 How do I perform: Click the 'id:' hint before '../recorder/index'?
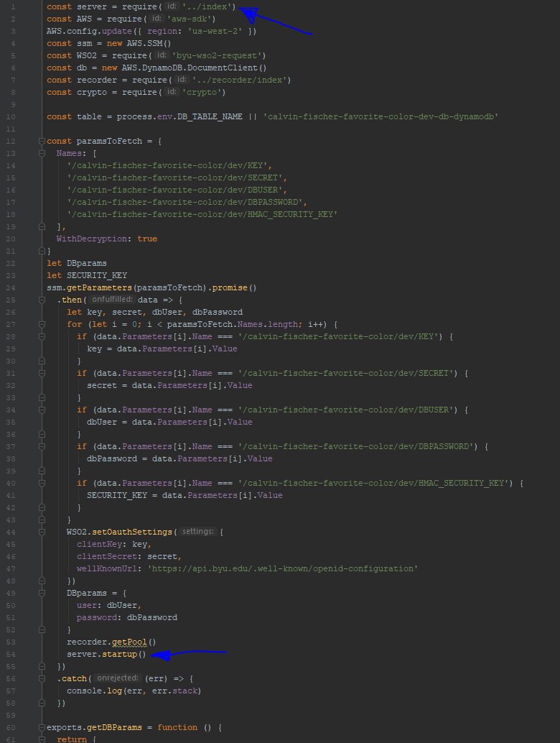pos(182,80)
